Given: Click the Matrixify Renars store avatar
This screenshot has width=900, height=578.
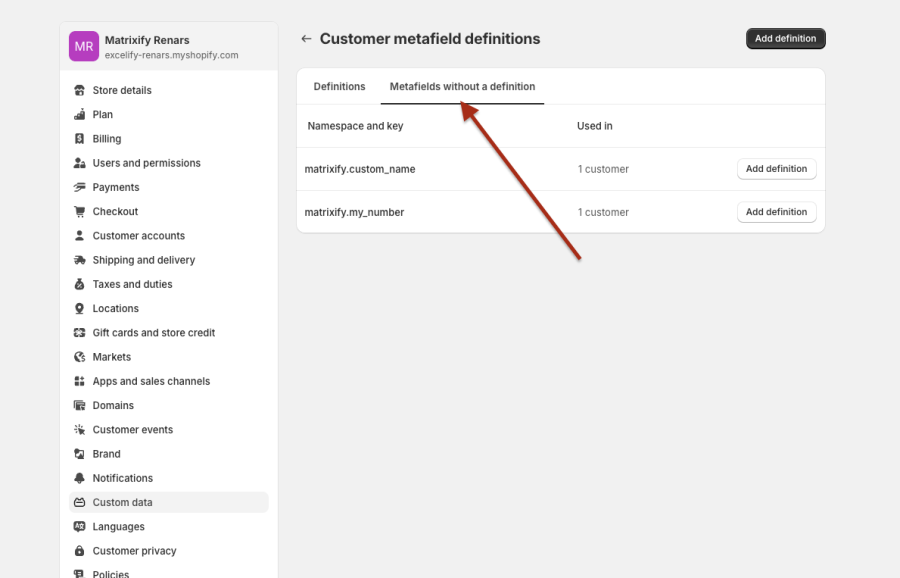Looking at the screenshot, I should [84, 47].
